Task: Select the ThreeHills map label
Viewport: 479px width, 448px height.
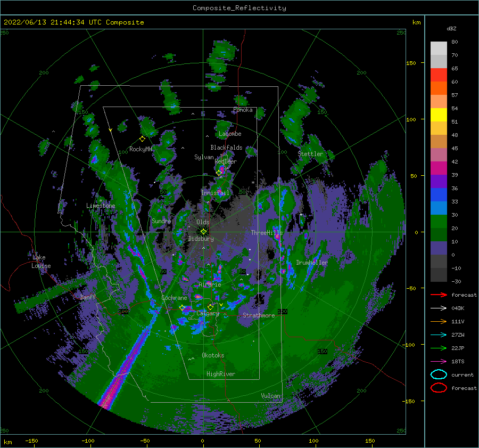Action: coord(267,233)
